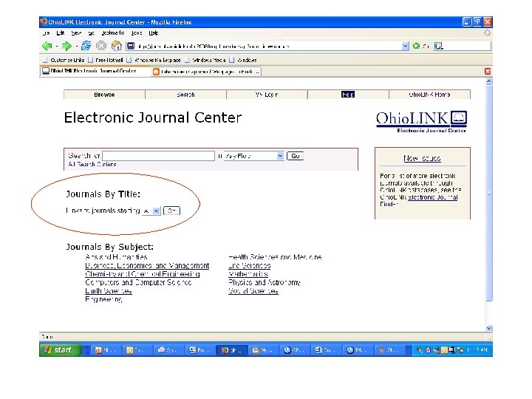
Task: Open the Windows Media bookmark
Action: tap(205, 60)
